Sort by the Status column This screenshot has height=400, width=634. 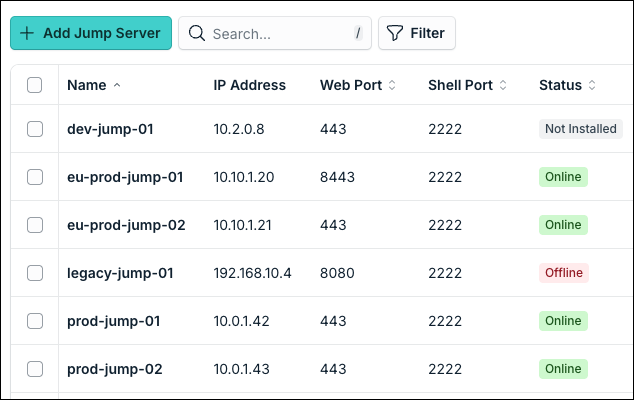click(560, 85)
